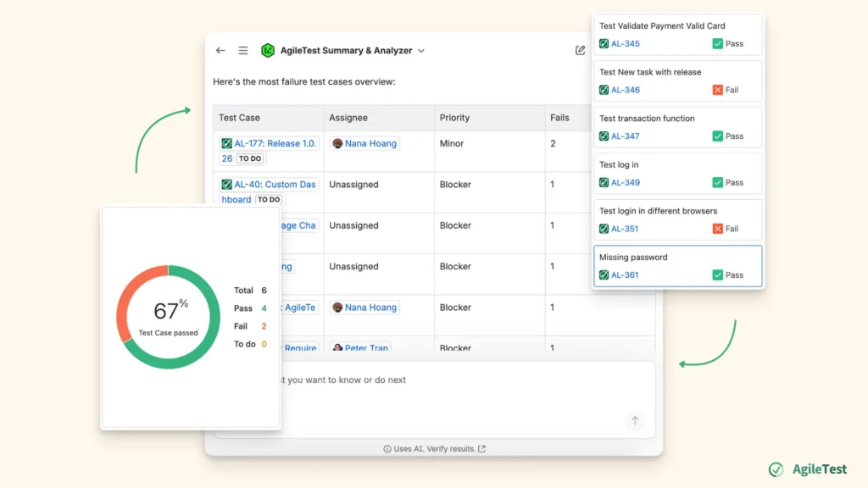Screen dimensions: 868x488
Task: Click the Fails value 2 cell
Action: tap(553, 143)
